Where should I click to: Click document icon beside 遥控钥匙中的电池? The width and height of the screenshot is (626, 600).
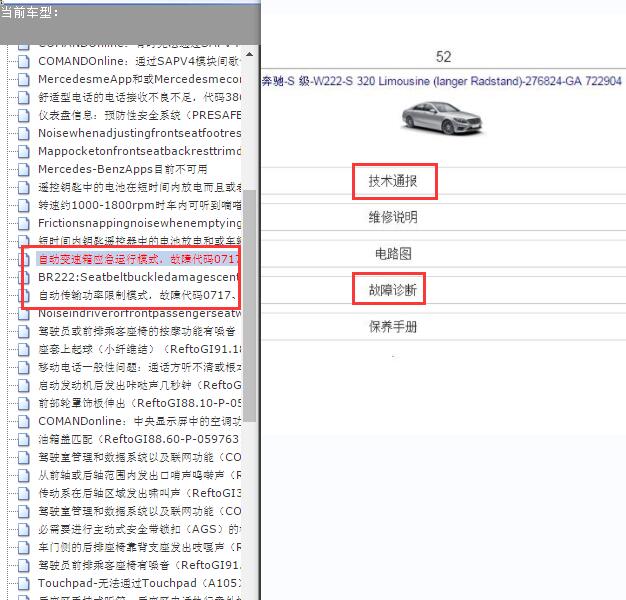coord(24,187)
